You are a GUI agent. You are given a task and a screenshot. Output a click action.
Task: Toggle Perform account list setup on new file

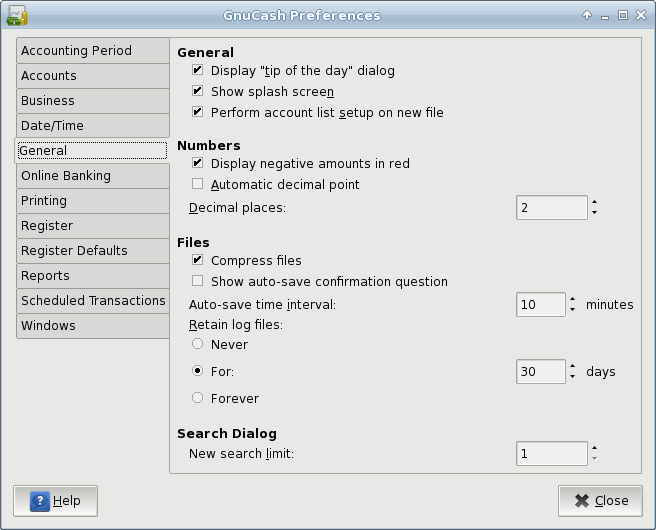coord(197,112)
